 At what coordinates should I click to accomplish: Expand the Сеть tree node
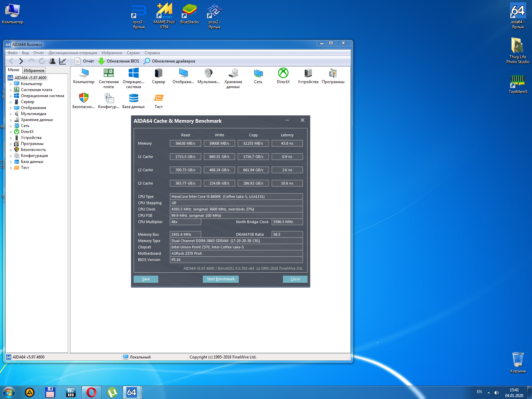pos(11,126)
